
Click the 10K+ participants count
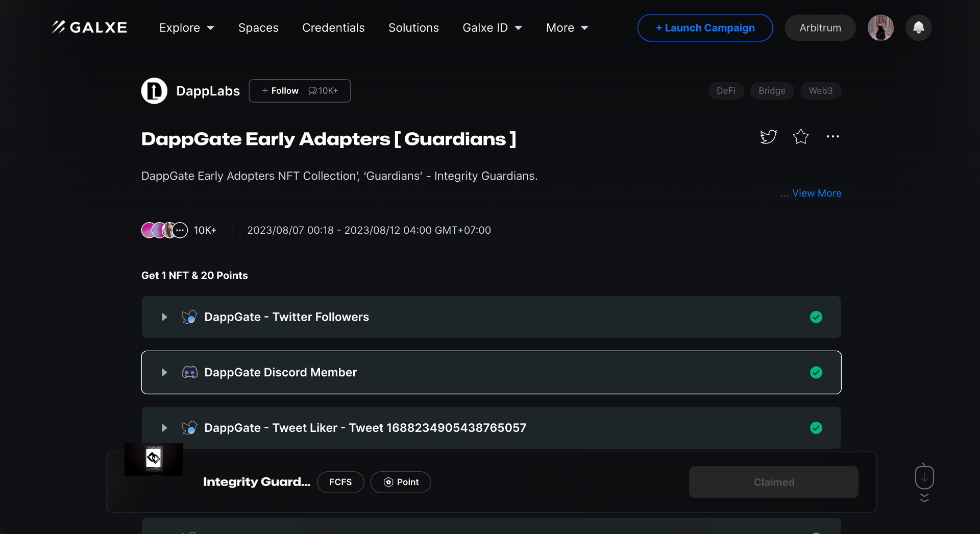205,230
